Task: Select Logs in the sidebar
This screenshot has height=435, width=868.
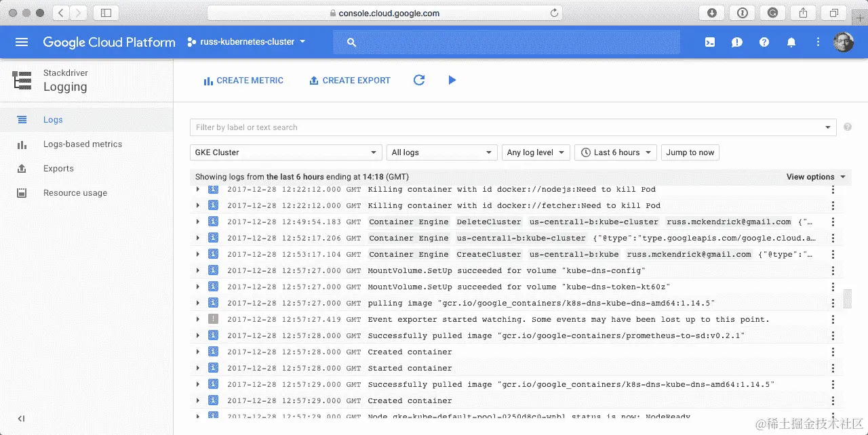Action: 87,120
